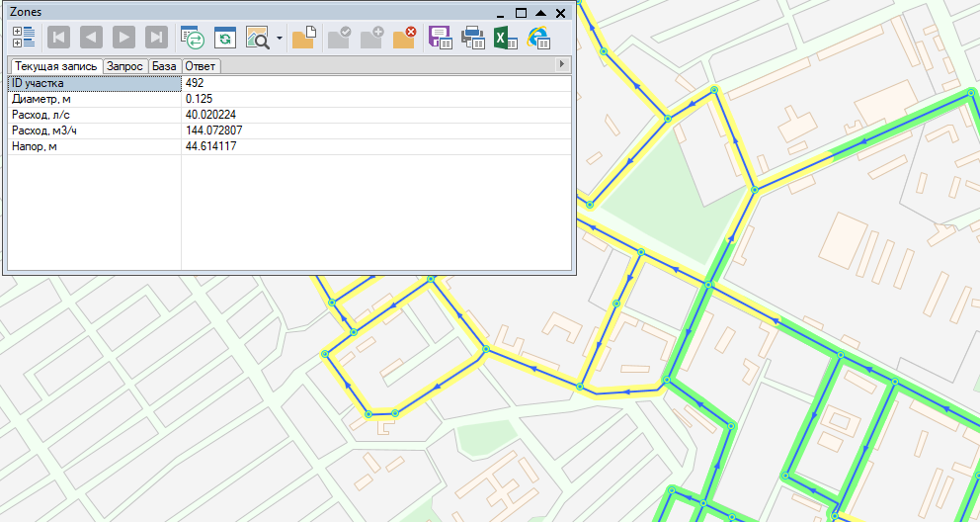Go to the previous record
The image size is (980, 522).
(91, 39)
